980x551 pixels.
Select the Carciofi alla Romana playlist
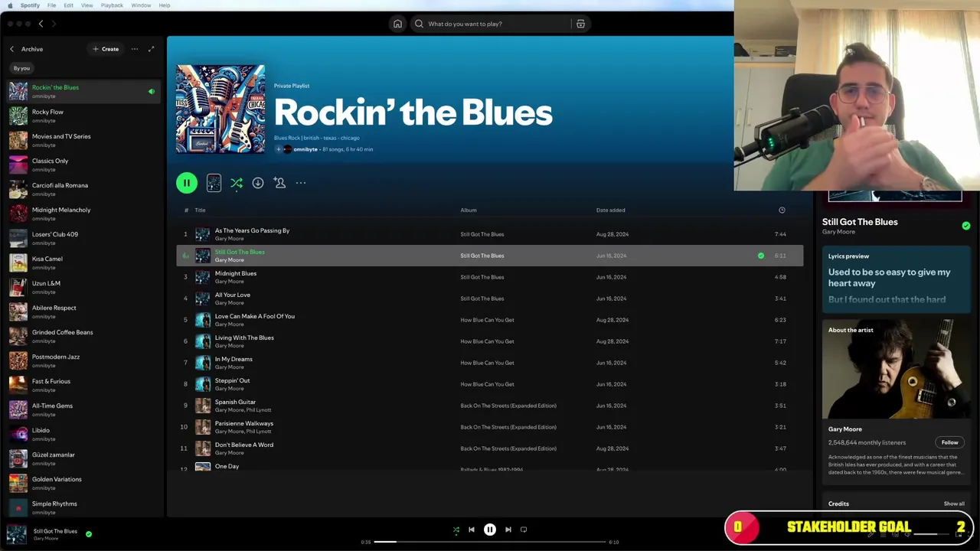coord(84,189)
